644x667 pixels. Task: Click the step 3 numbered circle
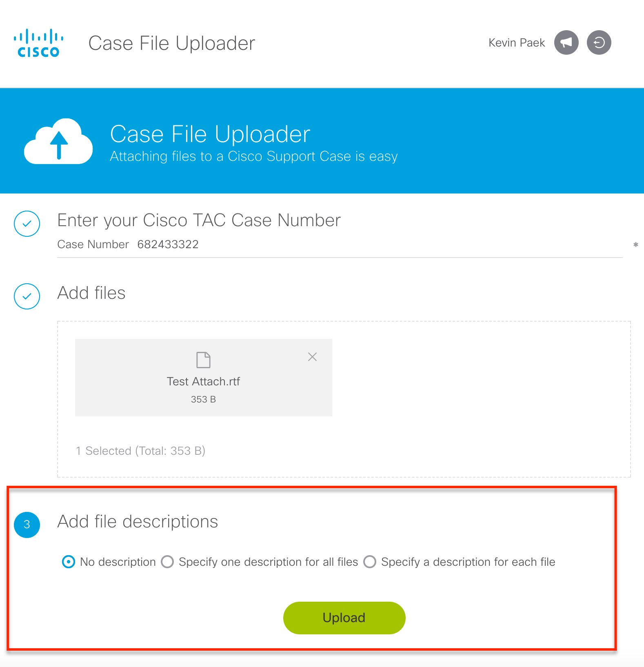[x=27, y=525]
